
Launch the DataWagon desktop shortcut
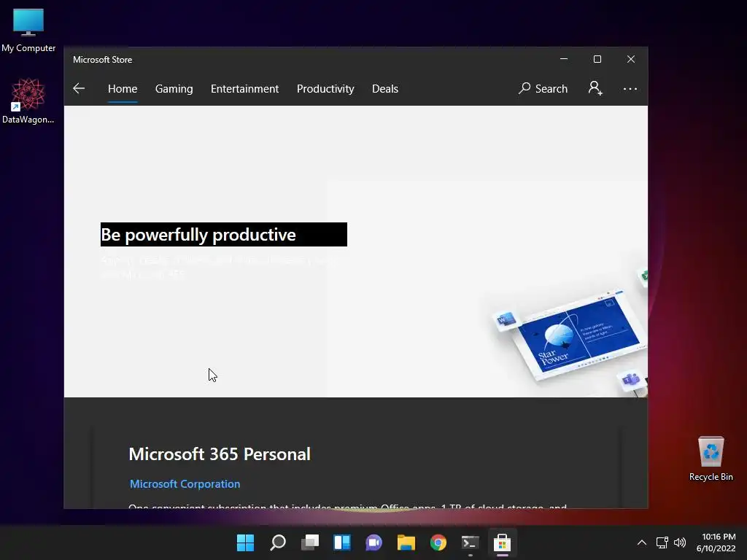click(28, 101)
